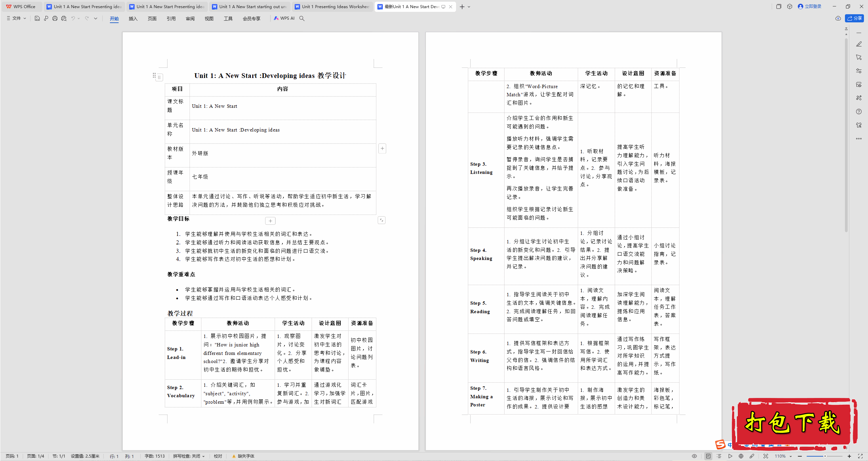Click the fit page zoom icon
The image size is (868, 461).
click(766, 456)
